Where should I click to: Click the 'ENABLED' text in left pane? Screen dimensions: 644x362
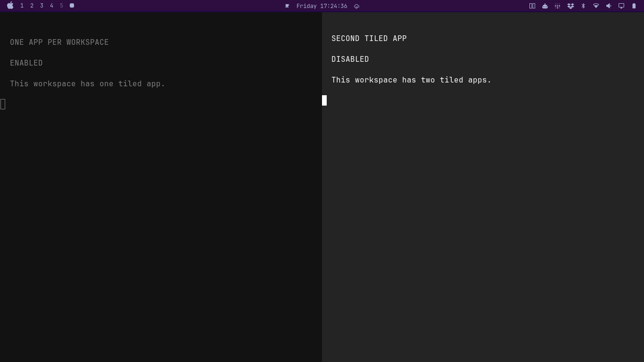26,63
